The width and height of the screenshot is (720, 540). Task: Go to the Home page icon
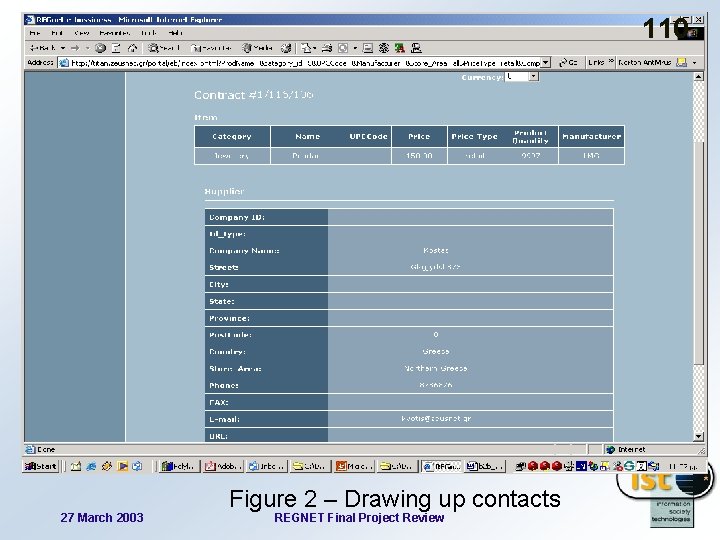pyautogui.click(x=132, y=48)
